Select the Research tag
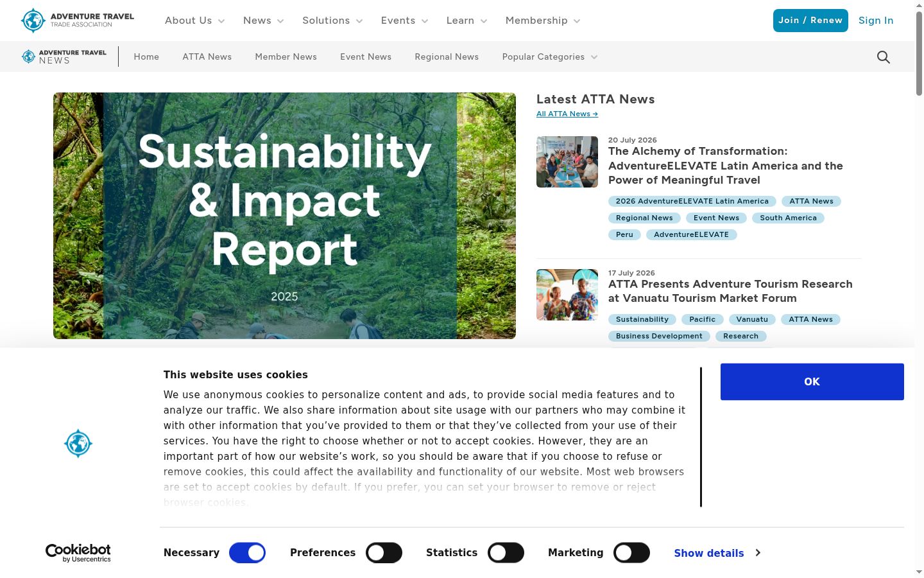The width and height of the screenshot is (924, 578). [x=740, y=336]
